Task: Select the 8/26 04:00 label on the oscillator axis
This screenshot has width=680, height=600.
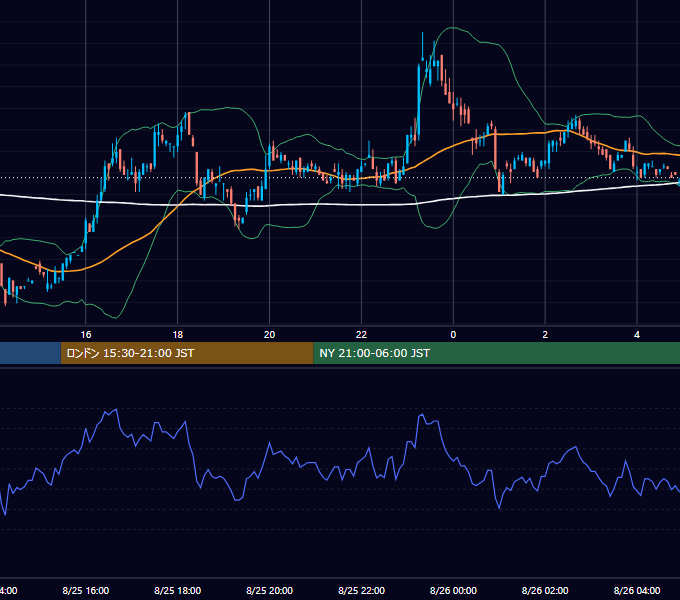Action: 637,590
